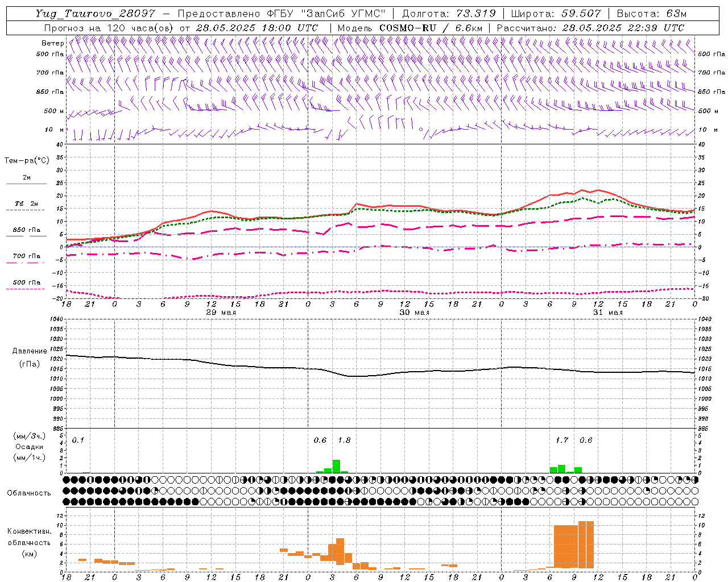
Task: Click the (мм/3ч.) precipitation unit label
Action: tap(29, 436)
